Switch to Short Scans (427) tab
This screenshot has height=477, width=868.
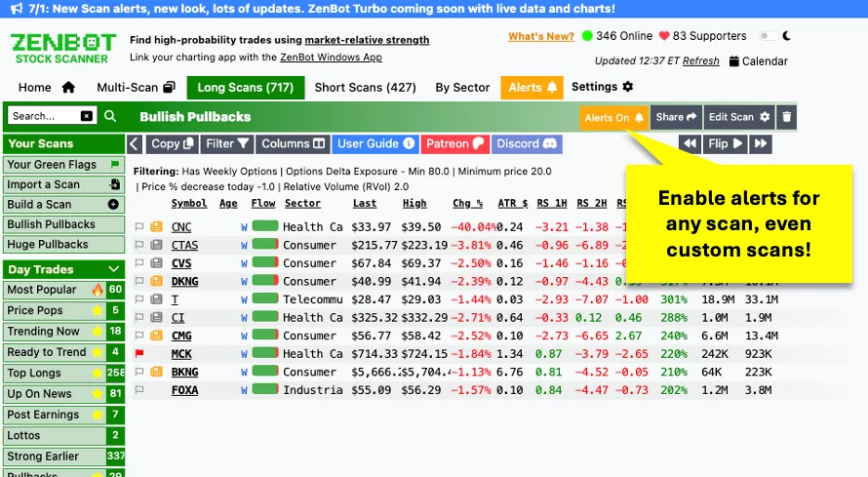coord(366,88)
